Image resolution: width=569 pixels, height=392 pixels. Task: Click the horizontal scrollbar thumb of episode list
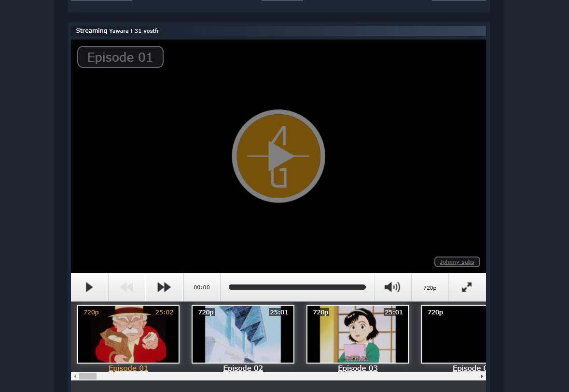88,377
